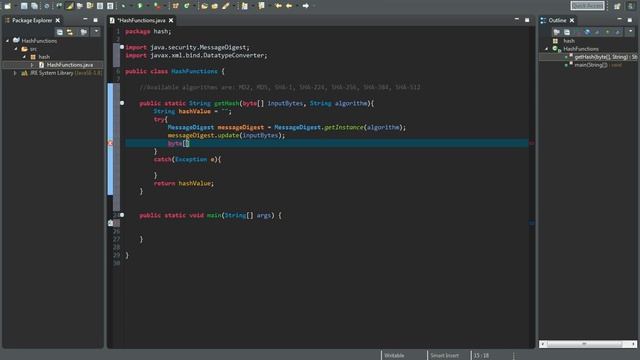Click the Quick Access search field
The width and height of the screenshot is (640, 360).
click(x=587, y=6)
